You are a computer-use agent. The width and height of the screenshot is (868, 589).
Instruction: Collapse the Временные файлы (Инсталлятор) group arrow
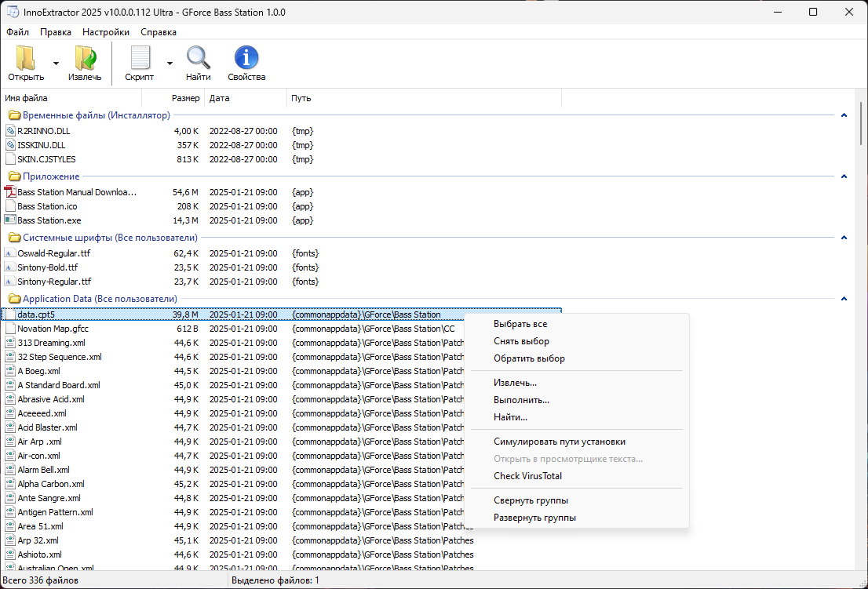coord(844,115)
